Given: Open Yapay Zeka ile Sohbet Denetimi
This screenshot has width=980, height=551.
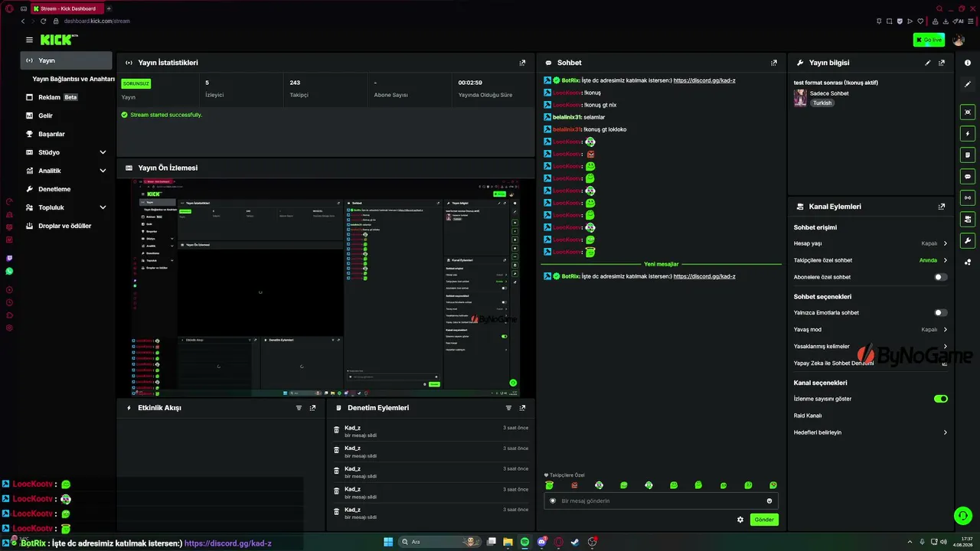Looking at the screenshot, I should (x=871, y=364).
